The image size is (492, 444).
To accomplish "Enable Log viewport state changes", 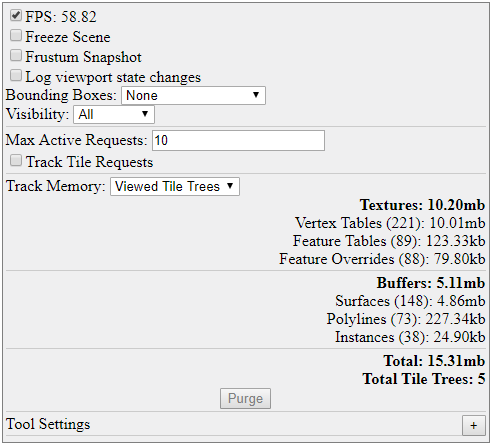I will tap(16, 75).
